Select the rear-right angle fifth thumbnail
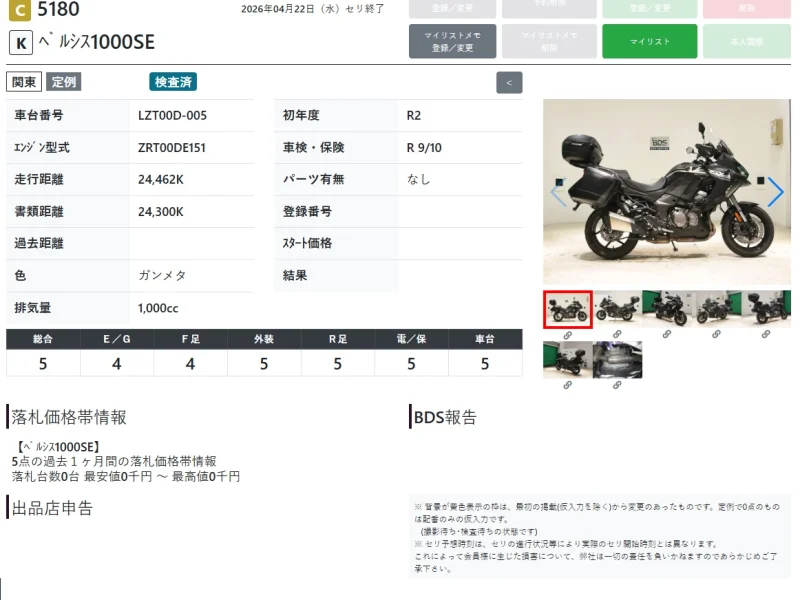Screen dimensions: 800x600 [x=765, y=309]
